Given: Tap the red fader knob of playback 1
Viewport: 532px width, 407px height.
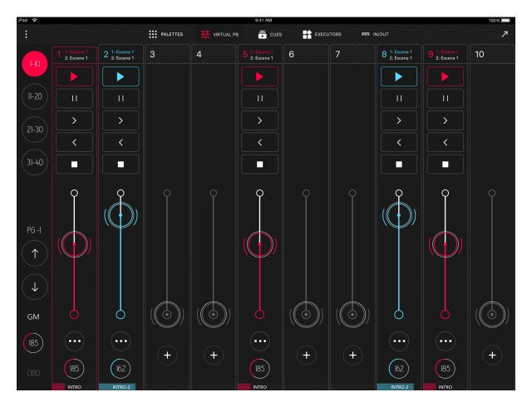Looking at the screenshot, I should pyautogui.click(x=74, y=244).
